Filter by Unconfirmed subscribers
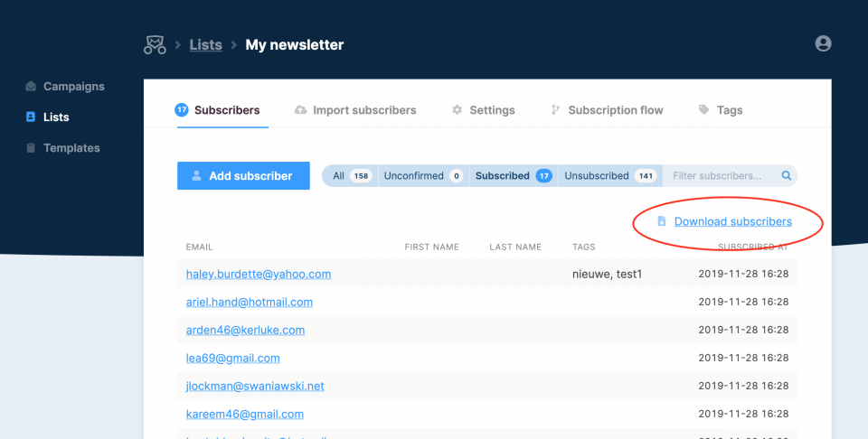The image size is (868, 439). coord(423,176)
